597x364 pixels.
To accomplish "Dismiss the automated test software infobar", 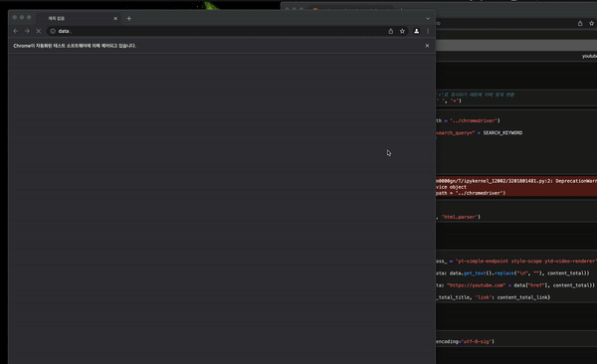I will [427, 46].
